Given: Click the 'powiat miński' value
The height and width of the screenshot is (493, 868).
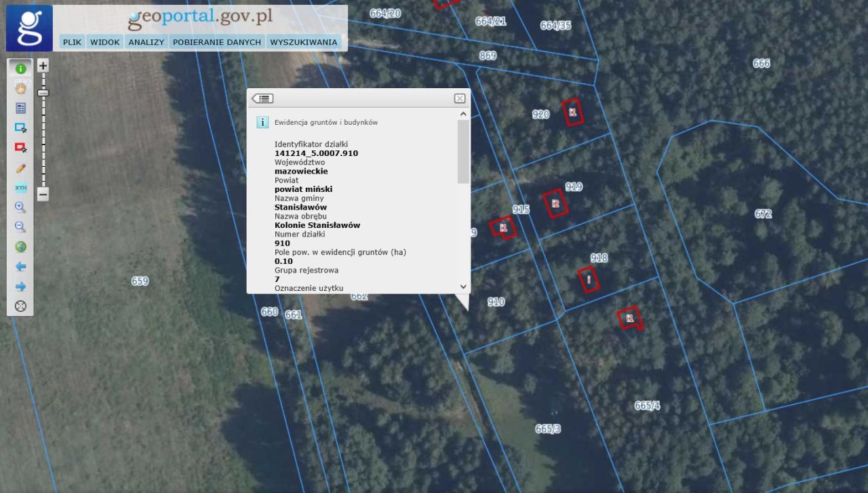Looking at the screenshot, I should [303, 189].
